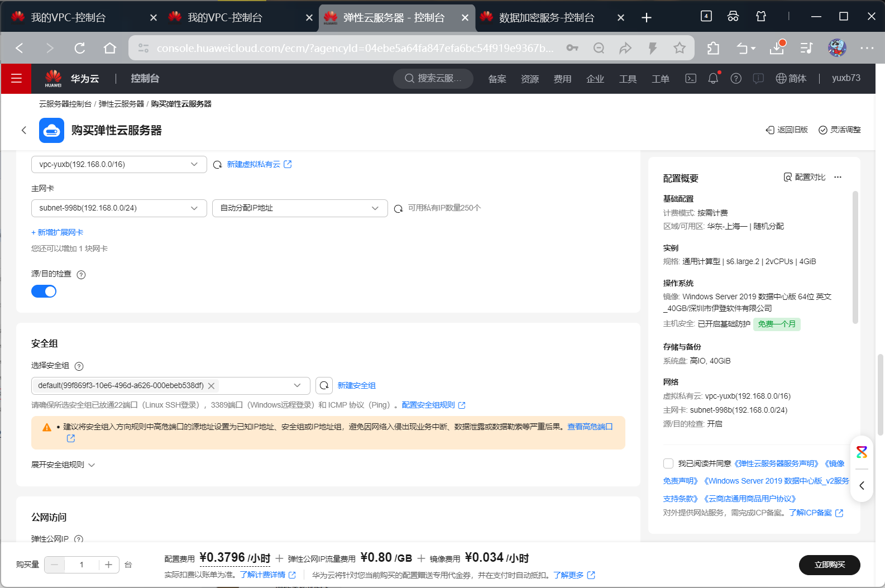885x588 pixels.
Task: Increase purchase quantity with plus
Action: click(x=109, y=565)
